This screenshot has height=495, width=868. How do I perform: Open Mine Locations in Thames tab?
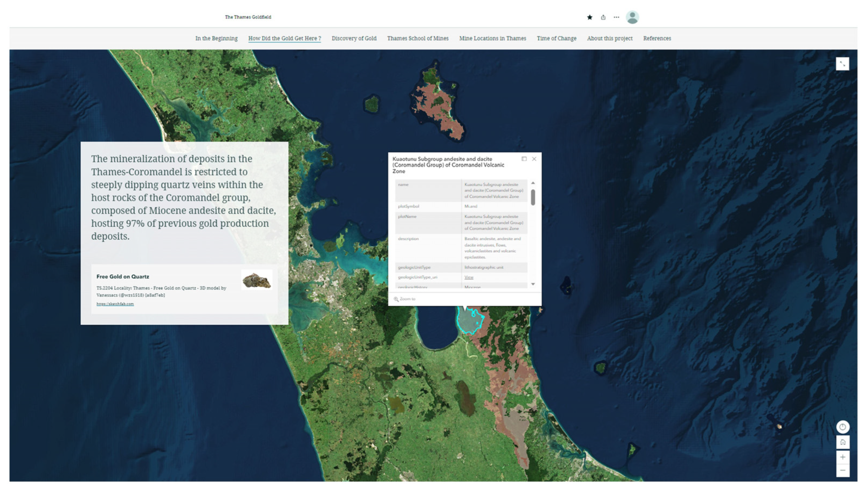(492, 38)
